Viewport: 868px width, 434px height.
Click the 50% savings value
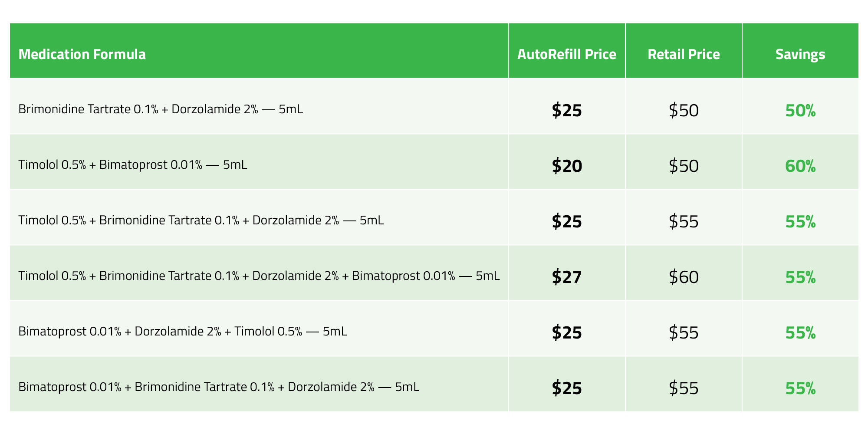point(800,111)
